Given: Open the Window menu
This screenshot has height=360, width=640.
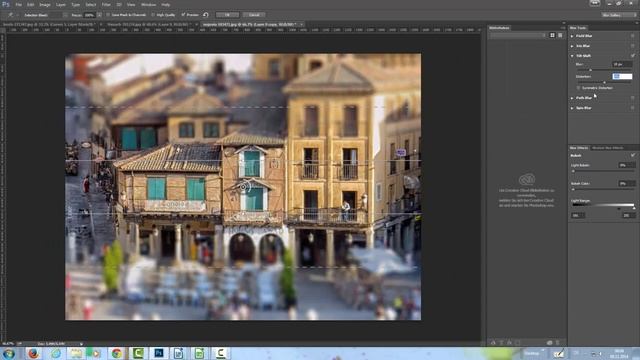Looking at the screenshot, I should [x=148, y=4].
